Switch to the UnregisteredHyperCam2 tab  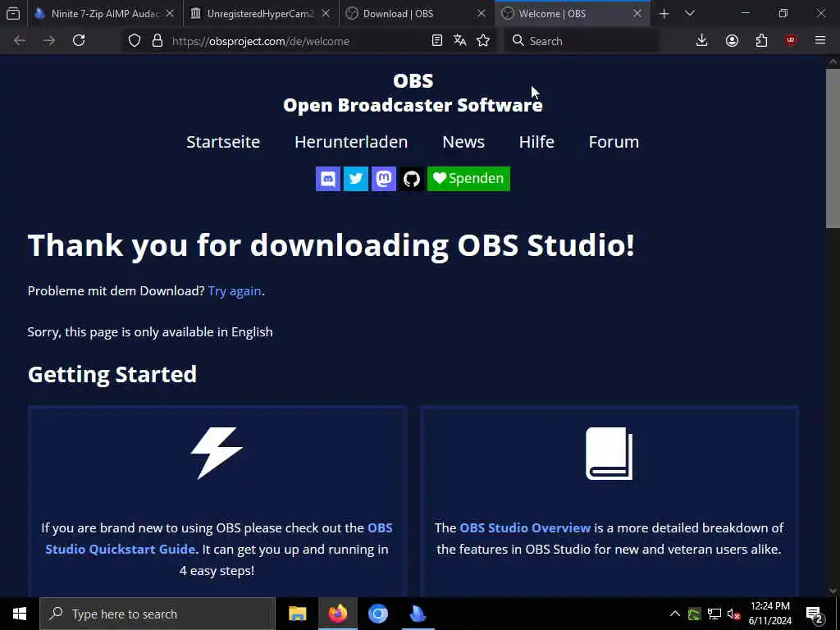click(261, 13)
